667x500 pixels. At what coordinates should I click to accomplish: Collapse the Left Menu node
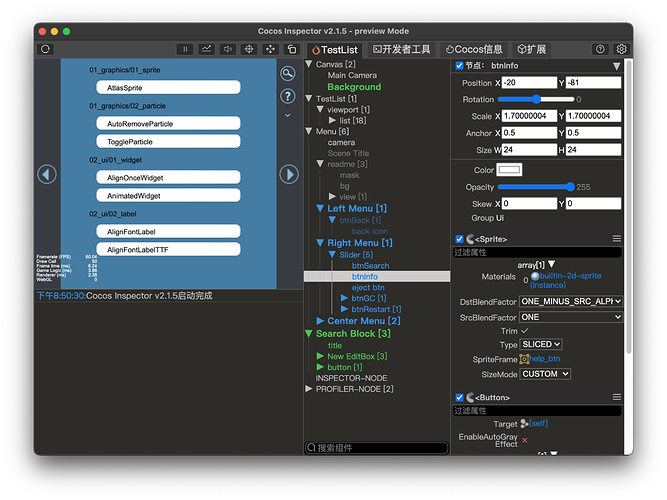320,209
